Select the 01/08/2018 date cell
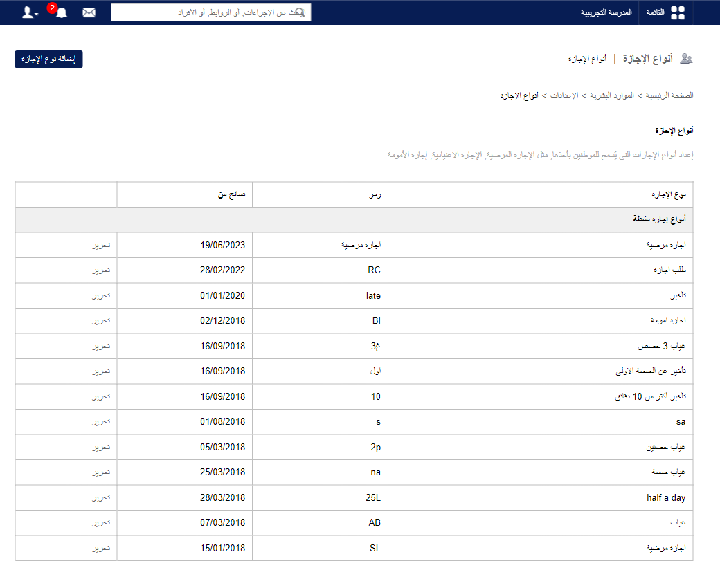Viewport: 720px width, 588px height. pos(185,421)
